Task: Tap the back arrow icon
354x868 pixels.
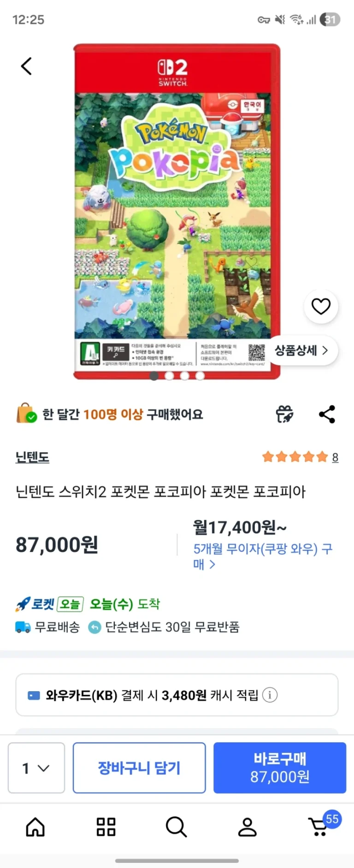Action: (x=26, y=66)
